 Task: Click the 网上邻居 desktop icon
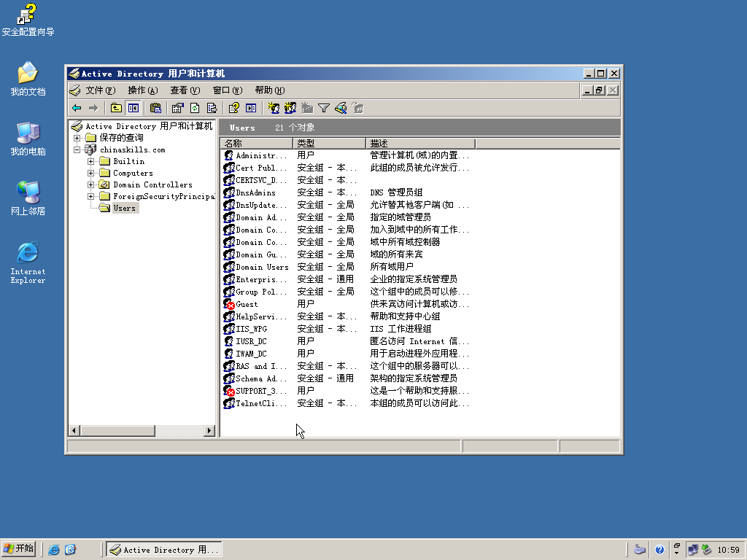pos(28,198)
